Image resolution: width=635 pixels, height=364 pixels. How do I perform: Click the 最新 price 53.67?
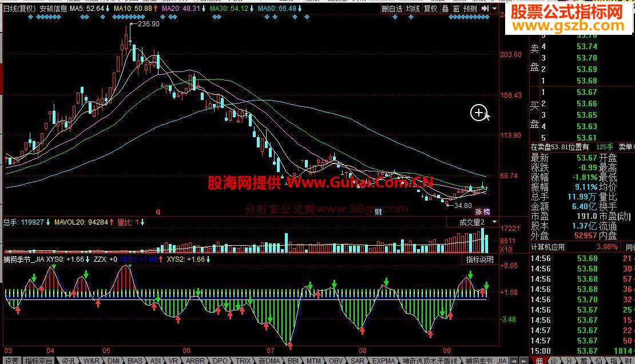[x=586, y=158]
